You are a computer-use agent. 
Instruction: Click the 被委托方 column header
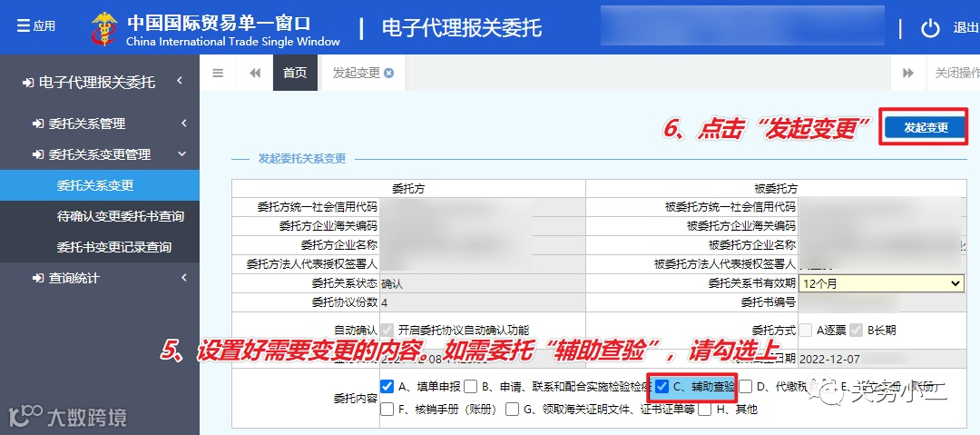point(776,188)
